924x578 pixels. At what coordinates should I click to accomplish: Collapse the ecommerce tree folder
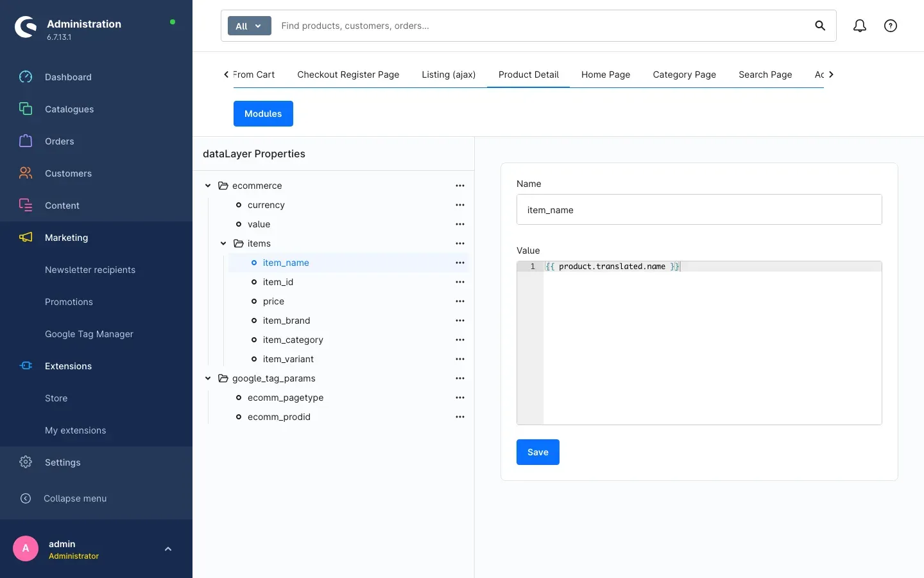point(208,186)
